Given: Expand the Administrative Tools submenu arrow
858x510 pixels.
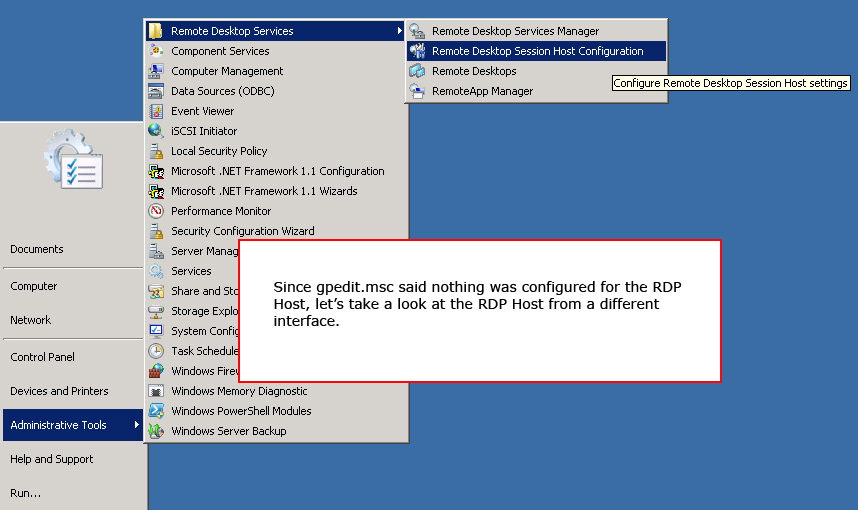Looking at the screenshot, I should pos(136,425).
